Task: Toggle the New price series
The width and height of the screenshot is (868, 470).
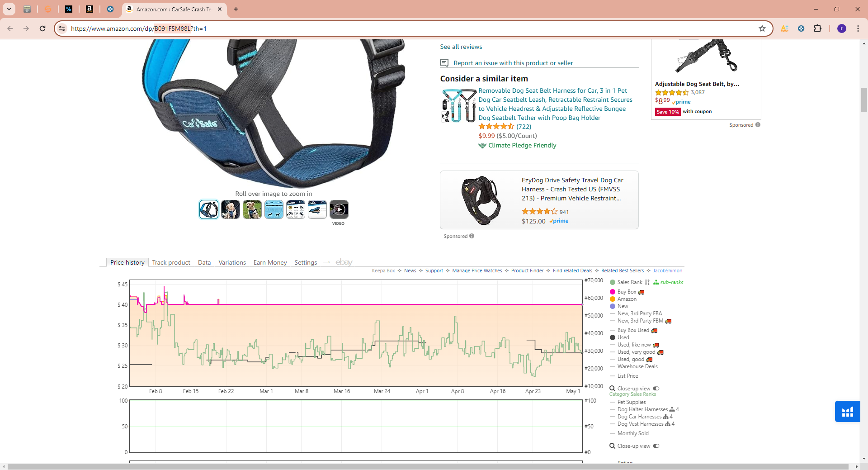Action: 619,306
